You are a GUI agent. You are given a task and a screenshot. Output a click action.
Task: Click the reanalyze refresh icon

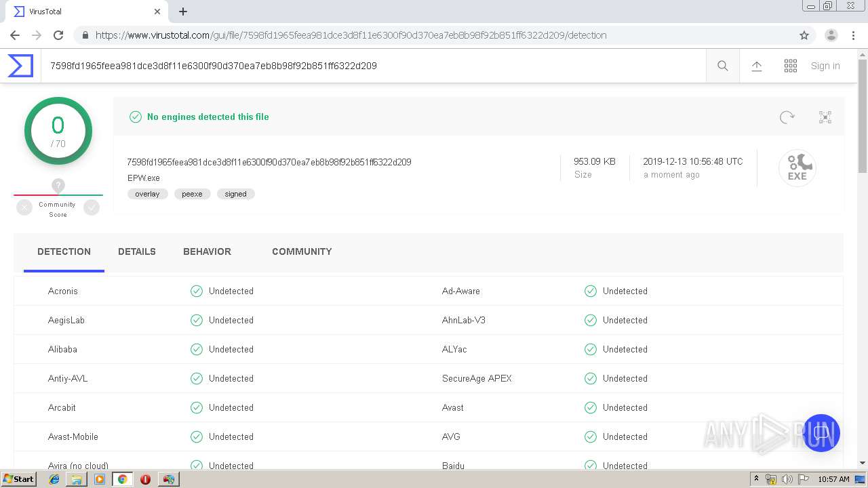[x=787, y=117]
